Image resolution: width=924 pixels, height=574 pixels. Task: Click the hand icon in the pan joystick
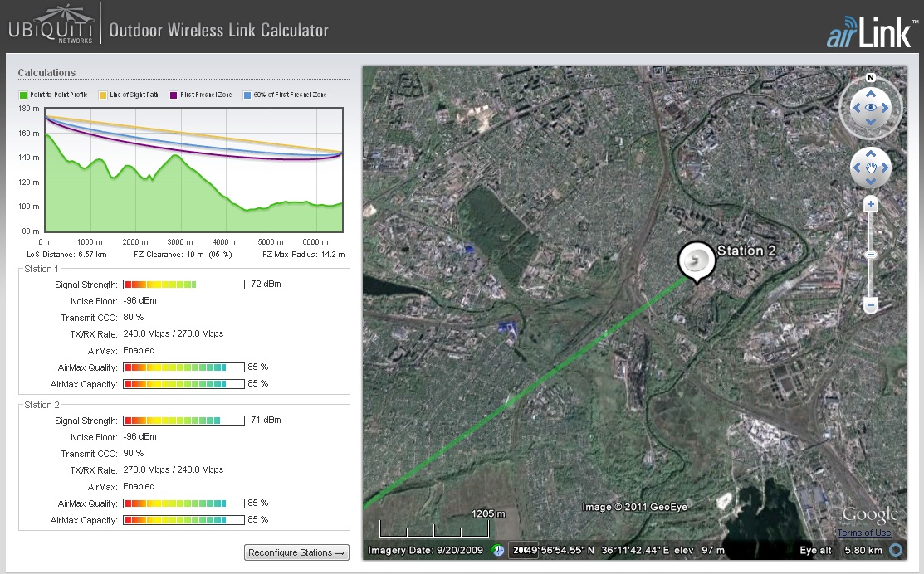871,168
